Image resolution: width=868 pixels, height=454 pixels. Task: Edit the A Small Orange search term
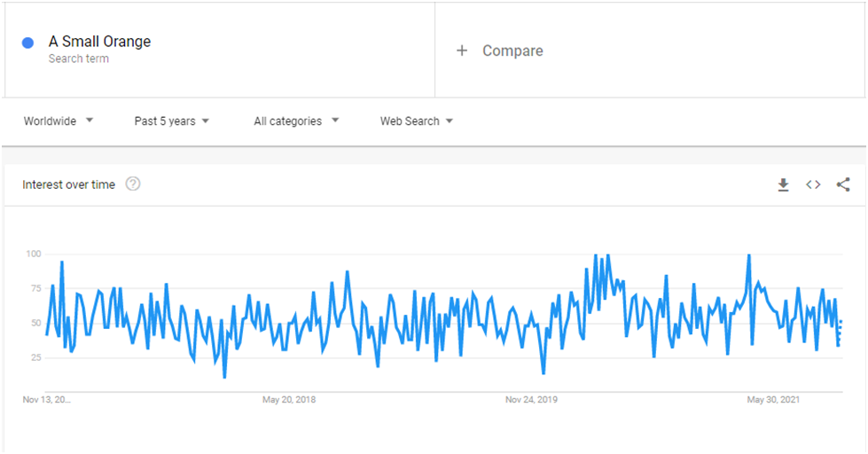(99, 42)
